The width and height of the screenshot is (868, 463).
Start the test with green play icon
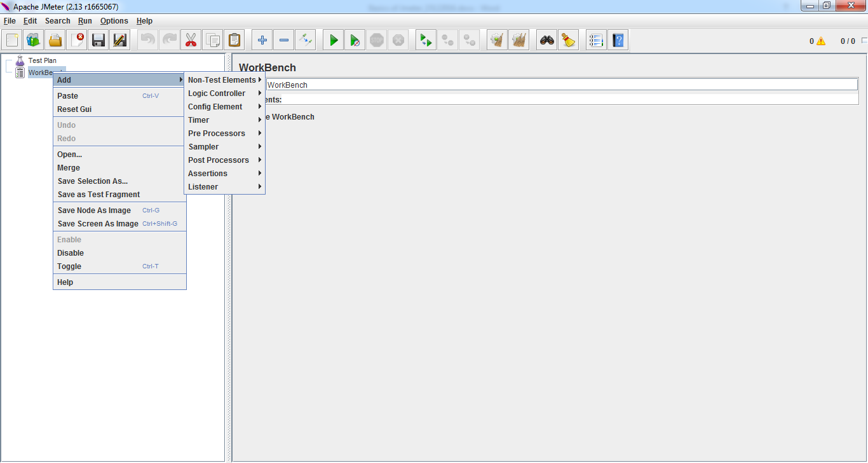(x=333, y=41)
